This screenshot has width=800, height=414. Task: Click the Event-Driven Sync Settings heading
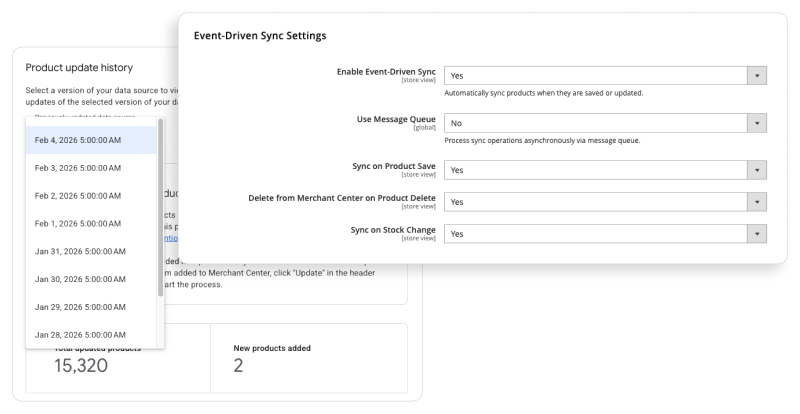coord(260,37)
